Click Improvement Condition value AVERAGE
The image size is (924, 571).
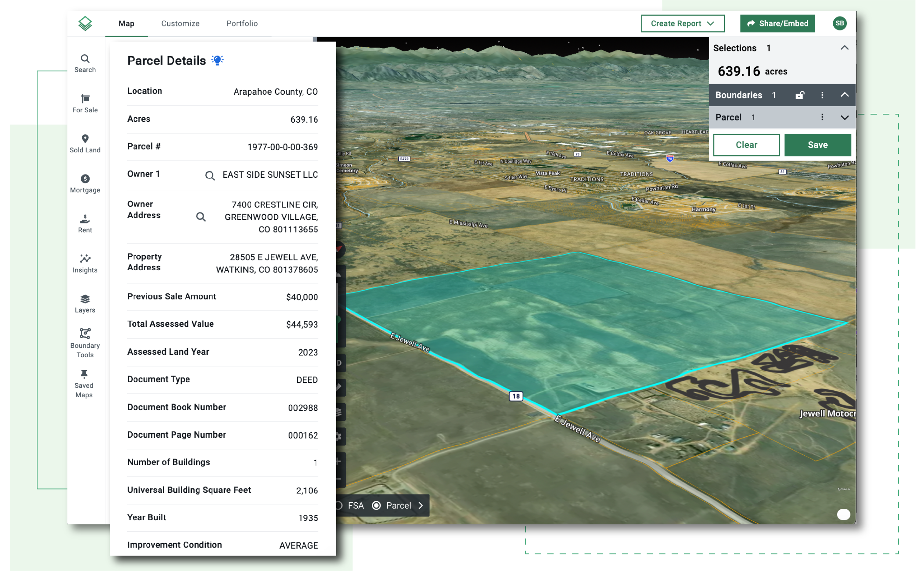pos(298,546)
